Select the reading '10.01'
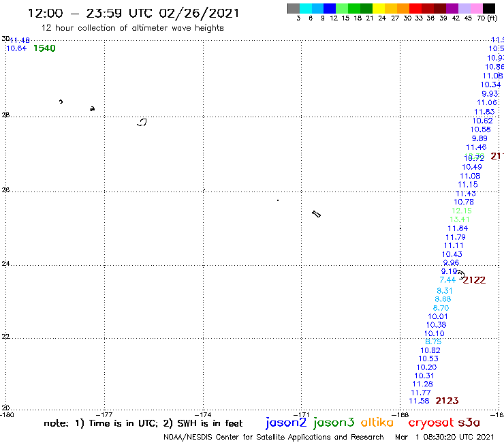The height and width of the screenshot is (443, 504). (437, 316)
